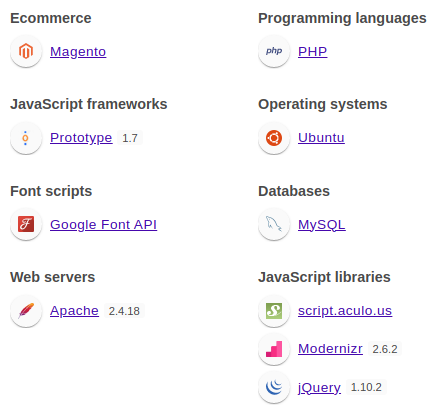
Task: Click the MySQL dolphin icon
Action: coord(274,224)
